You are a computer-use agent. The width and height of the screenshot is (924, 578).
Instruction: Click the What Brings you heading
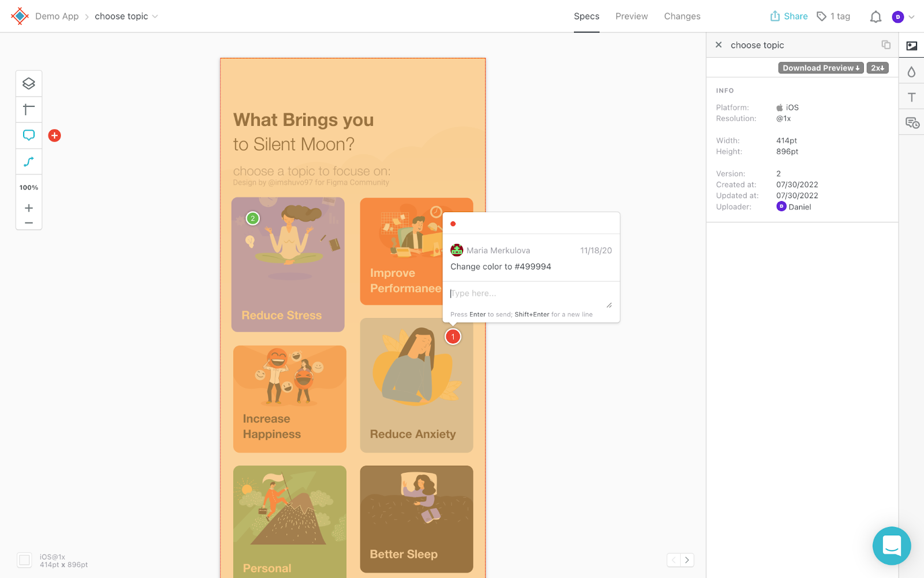(304, 120)
